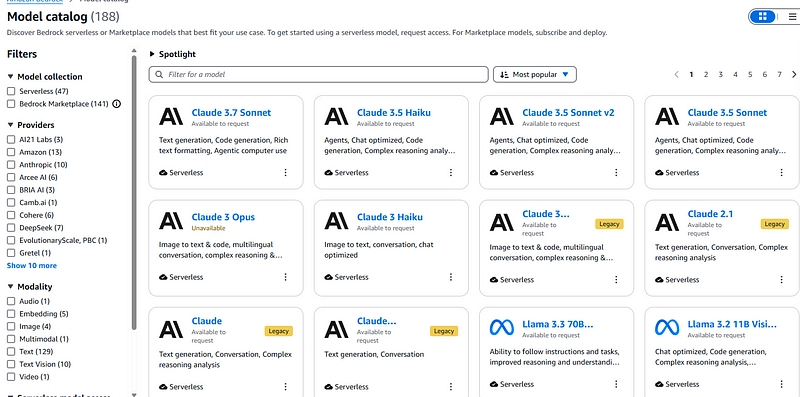Switch to list view layout
Screen dimensions: 800x397
[792, 17]
